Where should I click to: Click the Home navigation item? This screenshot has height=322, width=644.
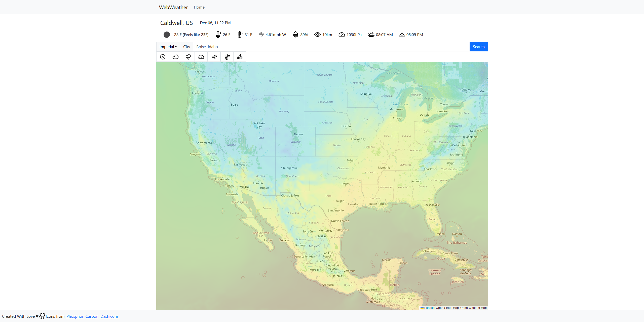(x=199, y=7)
